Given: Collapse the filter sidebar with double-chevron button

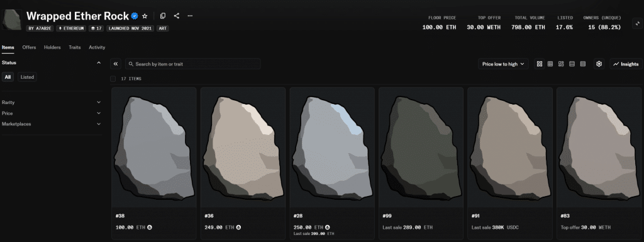Looking at the screenshot, I should click(x=116, y=64).
